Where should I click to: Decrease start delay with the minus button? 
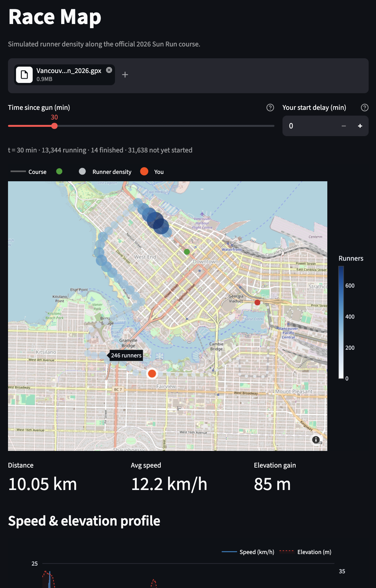(344, 126)
